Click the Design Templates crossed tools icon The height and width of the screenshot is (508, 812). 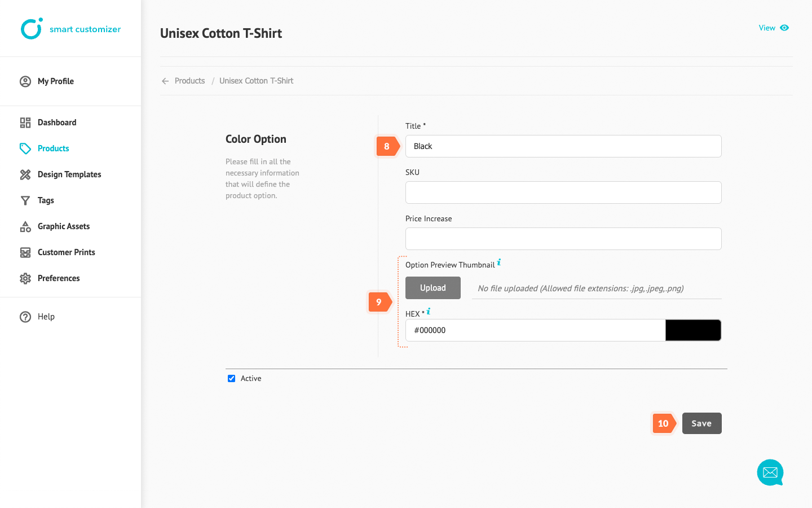click(x=25, y=174)
